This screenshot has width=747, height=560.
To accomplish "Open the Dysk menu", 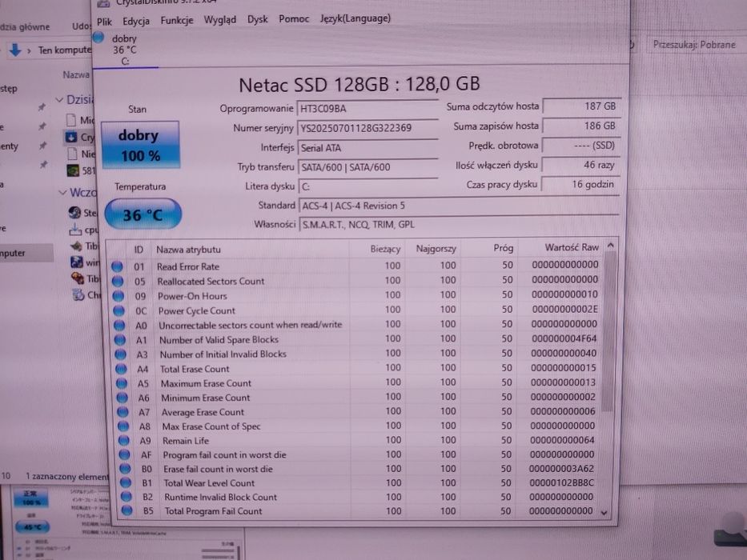I will (257, 19).
